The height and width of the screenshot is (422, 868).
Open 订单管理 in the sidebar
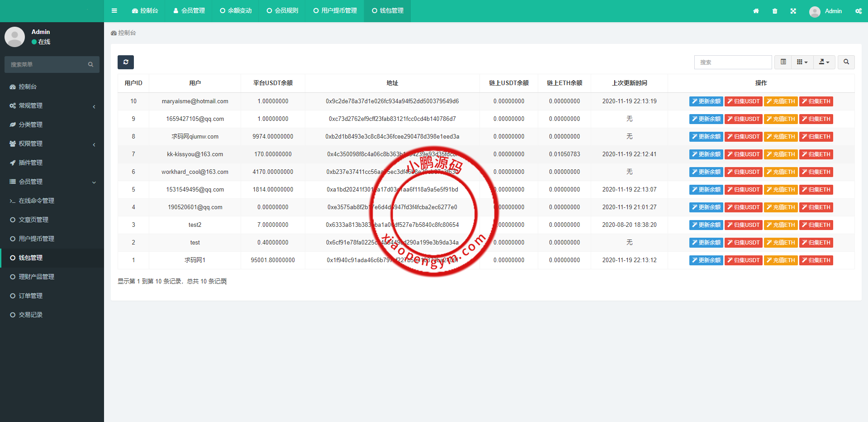click(31, 296)
